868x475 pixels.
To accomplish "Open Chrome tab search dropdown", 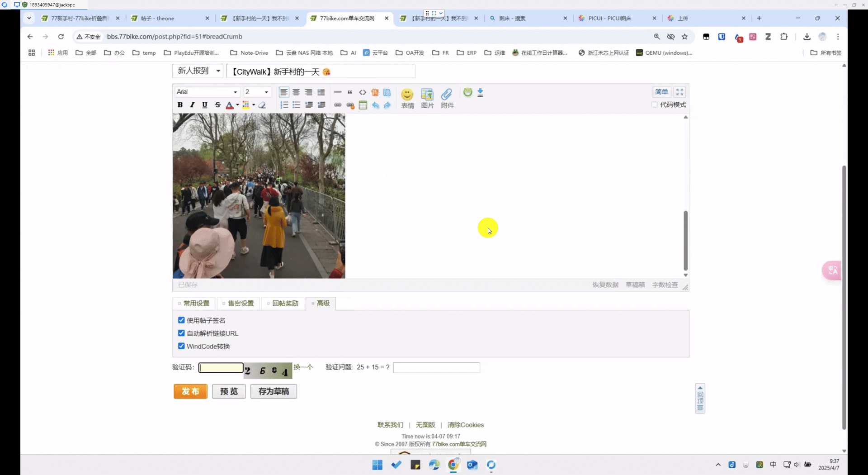I will pyautogui.click(x=29, y=18).
